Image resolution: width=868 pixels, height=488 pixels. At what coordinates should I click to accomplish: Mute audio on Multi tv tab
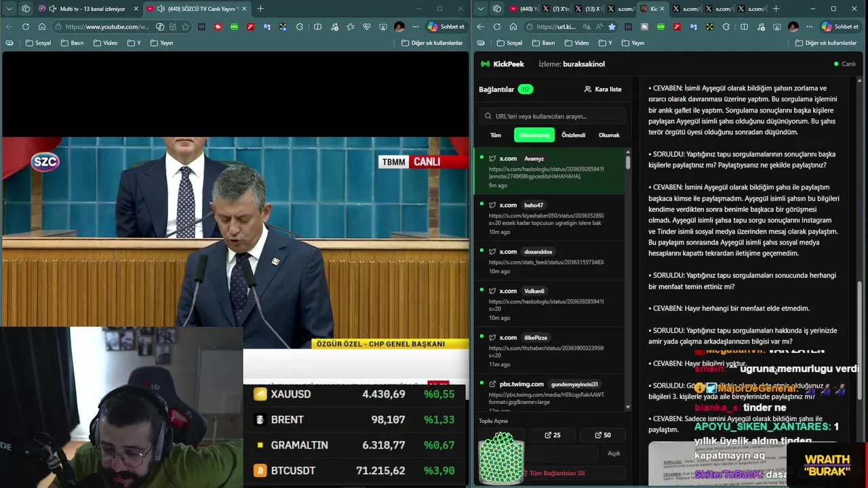(x=53, y=9)
